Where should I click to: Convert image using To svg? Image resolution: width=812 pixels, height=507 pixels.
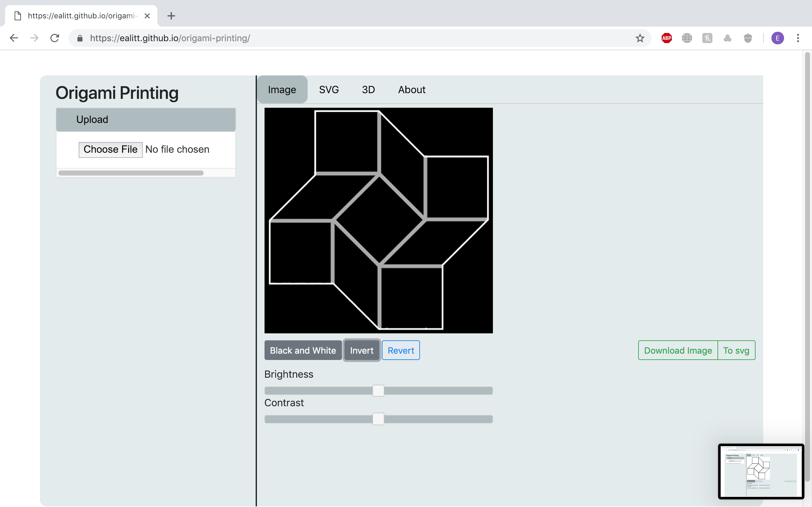pyautogui.click(x=736, y=350)
